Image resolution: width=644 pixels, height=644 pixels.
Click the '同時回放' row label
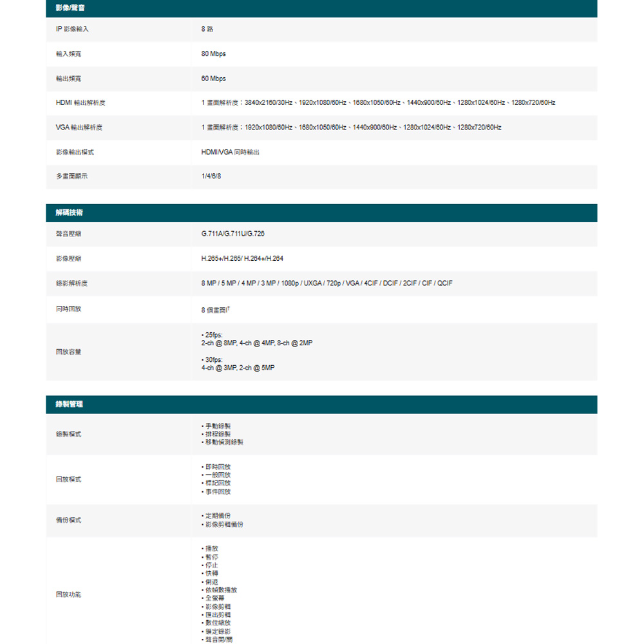tap(69, 309)
